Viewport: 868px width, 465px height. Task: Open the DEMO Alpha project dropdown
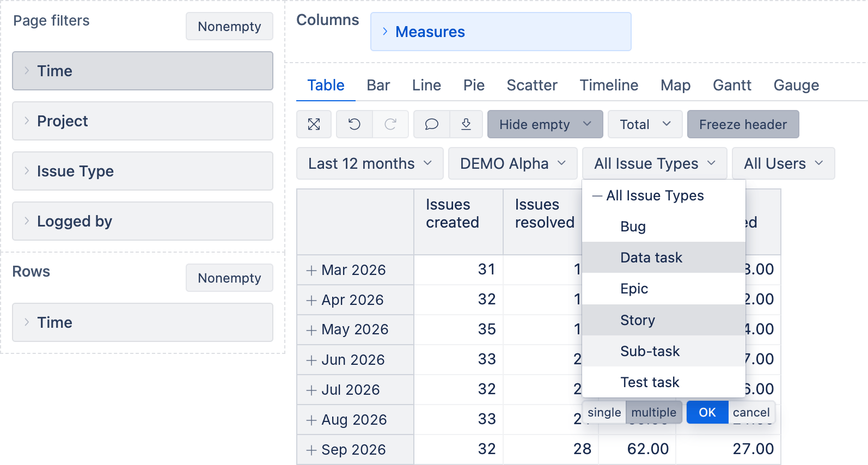[512, 163]
